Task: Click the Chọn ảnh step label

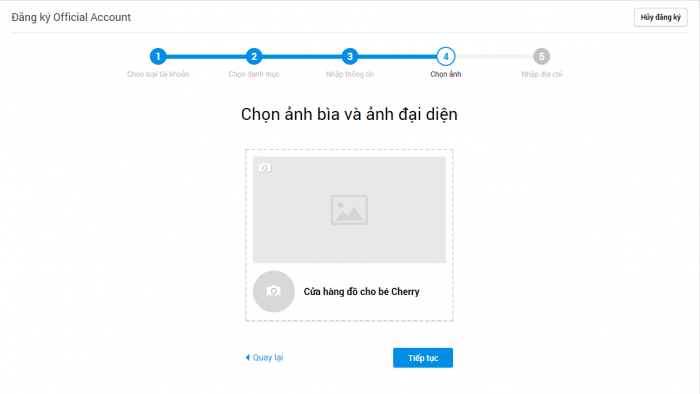Action: click(x=446, y=74)
